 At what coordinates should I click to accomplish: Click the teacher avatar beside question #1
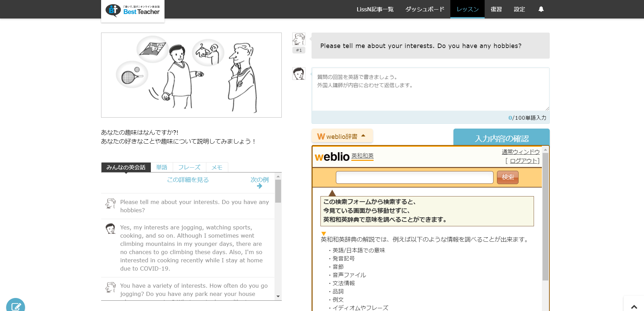click(299, 39)
